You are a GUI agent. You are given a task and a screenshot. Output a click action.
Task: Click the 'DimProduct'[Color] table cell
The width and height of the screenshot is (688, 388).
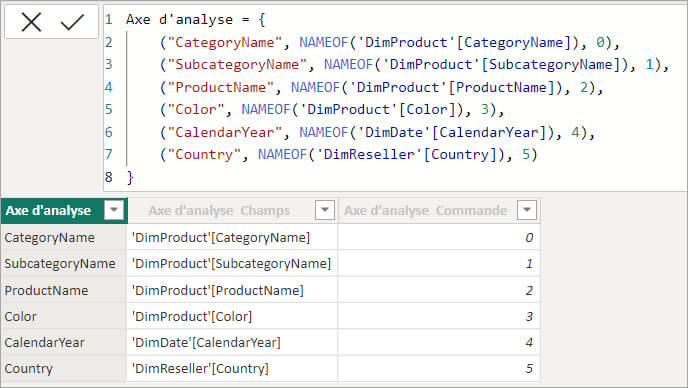232,316
